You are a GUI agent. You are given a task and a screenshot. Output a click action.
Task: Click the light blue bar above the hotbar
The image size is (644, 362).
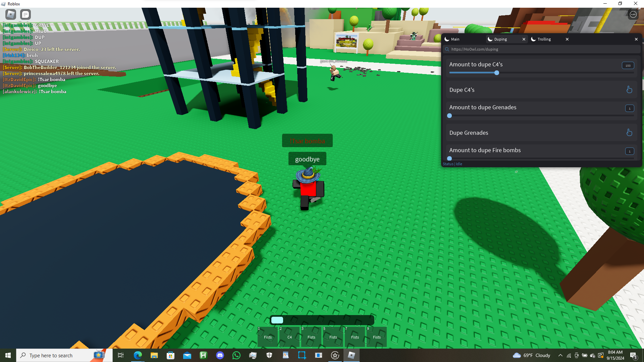[x=277, y=320]
